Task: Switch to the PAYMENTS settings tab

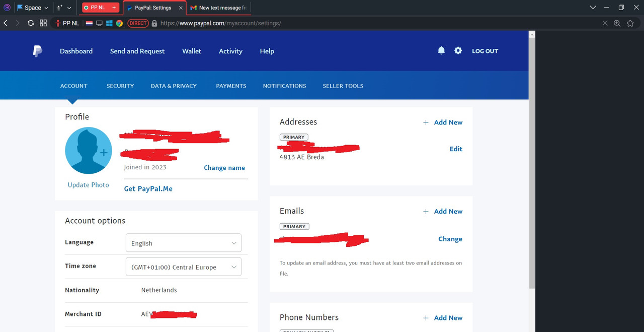Action: click(231, 86)
